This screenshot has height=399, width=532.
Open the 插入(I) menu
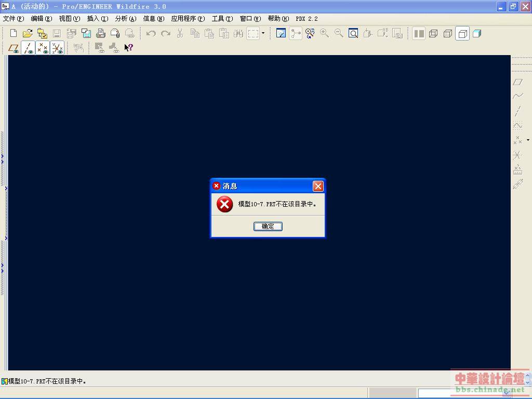pos(98,19)
